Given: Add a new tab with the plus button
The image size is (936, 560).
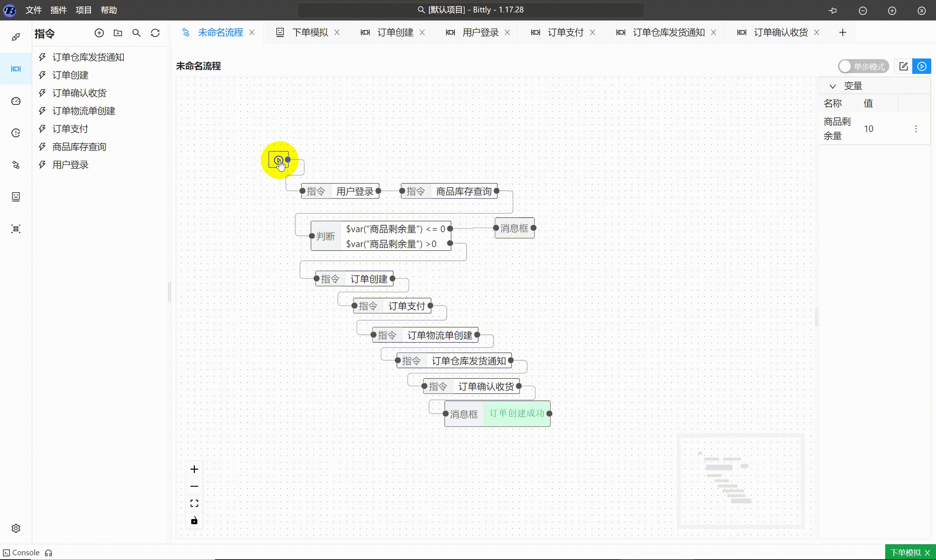Looking at the screenshot, I should tap(843, 32).
